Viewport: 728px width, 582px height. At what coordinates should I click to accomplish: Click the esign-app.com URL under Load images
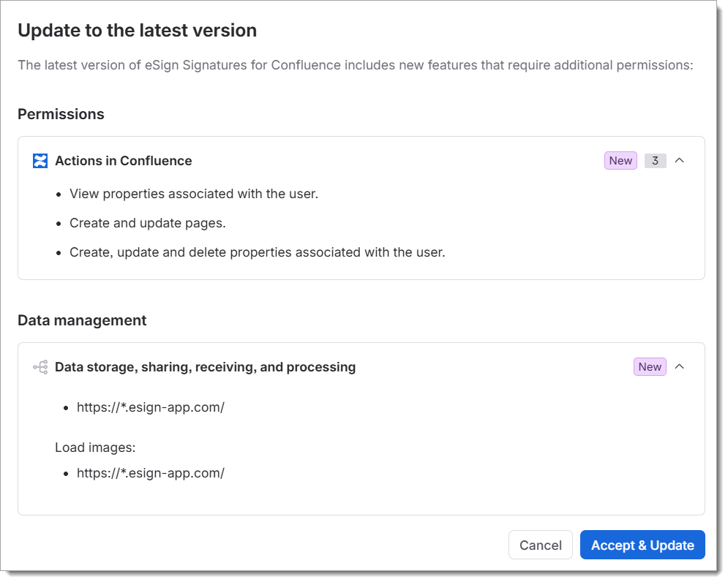[151, 473]
